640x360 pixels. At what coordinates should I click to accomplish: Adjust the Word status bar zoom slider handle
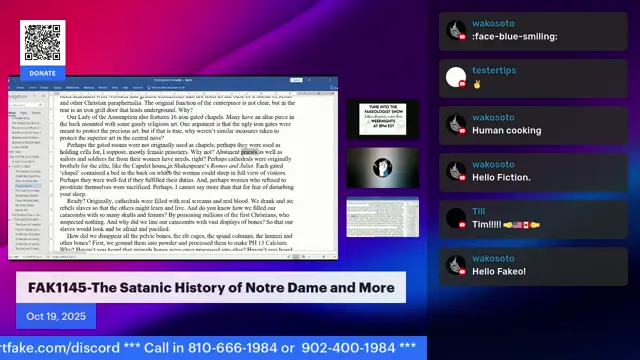(x=324, y=257)
